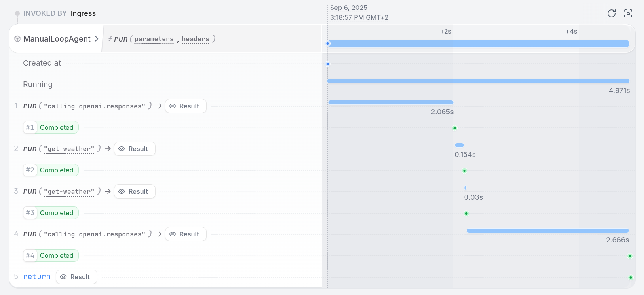Click the Running 4.971s timeline bar
The width and height of the screenshot is (644, 295).
[478, 81]
